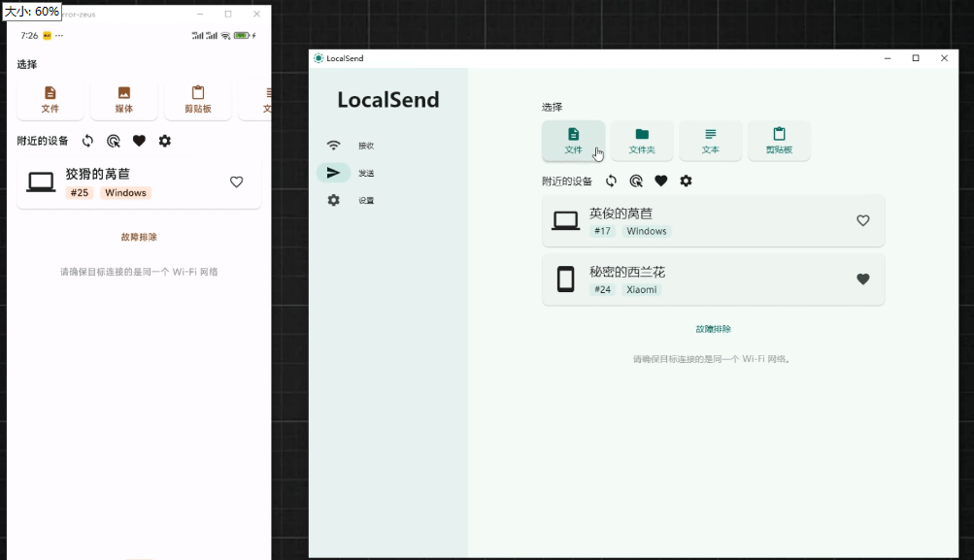Unfavorite the 秘密的西兰花 device

point(862,280)
